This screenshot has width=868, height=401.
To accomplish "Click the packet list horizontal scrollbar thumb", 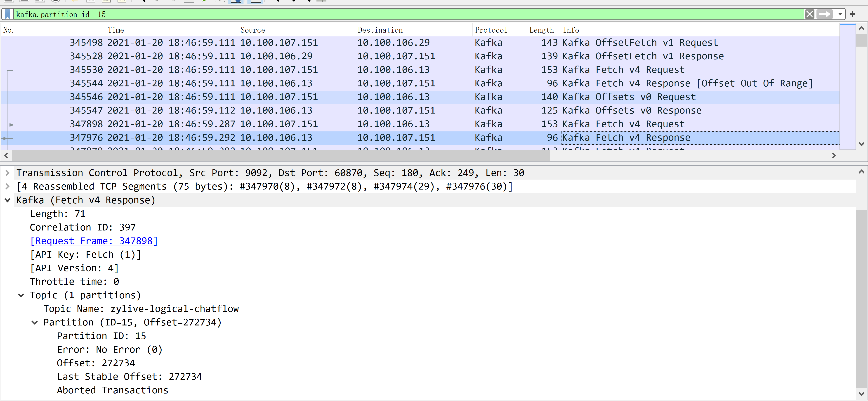I will coord(281,156).
